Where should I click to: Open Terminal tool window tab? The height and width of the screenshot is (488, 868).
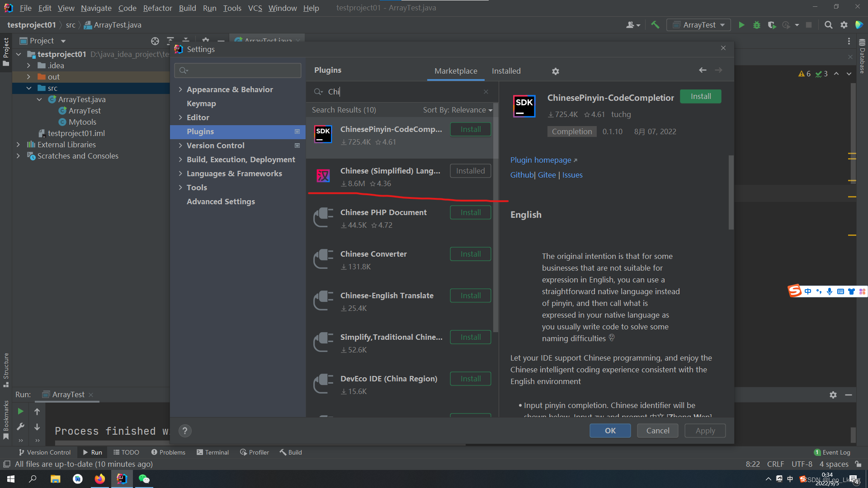[x=212, y=452]
